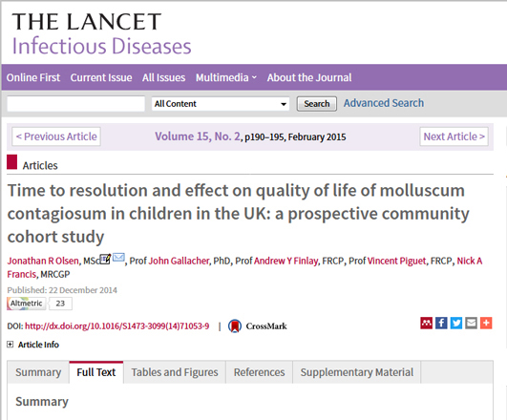507x420 pixels.
Task: Share article via Twitter icon
Action: point(456,323)
